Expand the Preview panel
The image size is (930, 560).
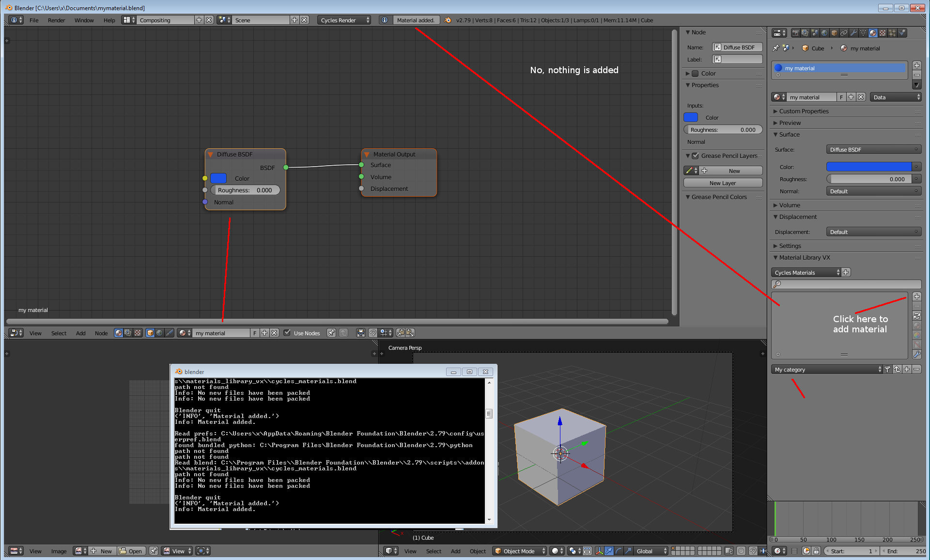pos(790,123)
